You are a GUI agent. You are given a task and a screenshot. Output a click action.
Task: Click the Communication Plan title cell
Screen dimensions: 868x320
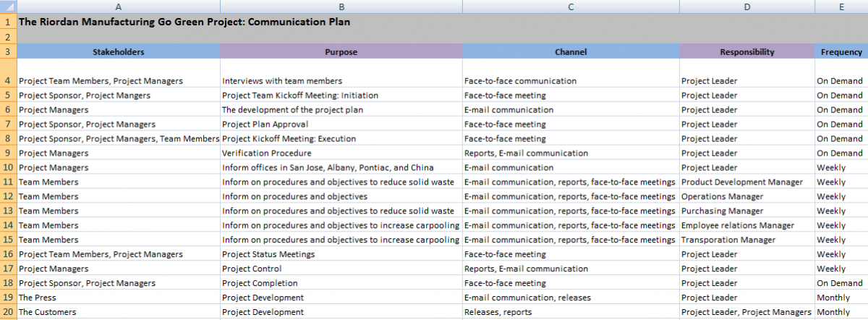[184, 22]
